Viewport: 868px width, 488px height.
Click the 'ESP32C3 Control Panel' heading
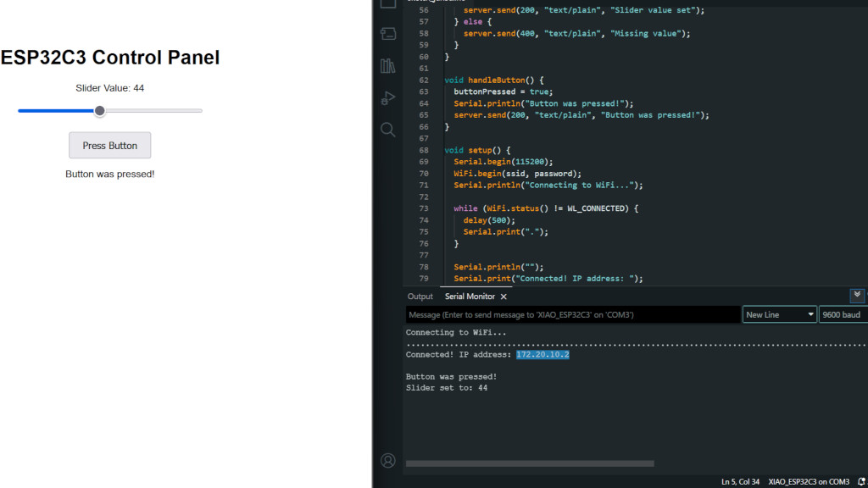[109, 58]
